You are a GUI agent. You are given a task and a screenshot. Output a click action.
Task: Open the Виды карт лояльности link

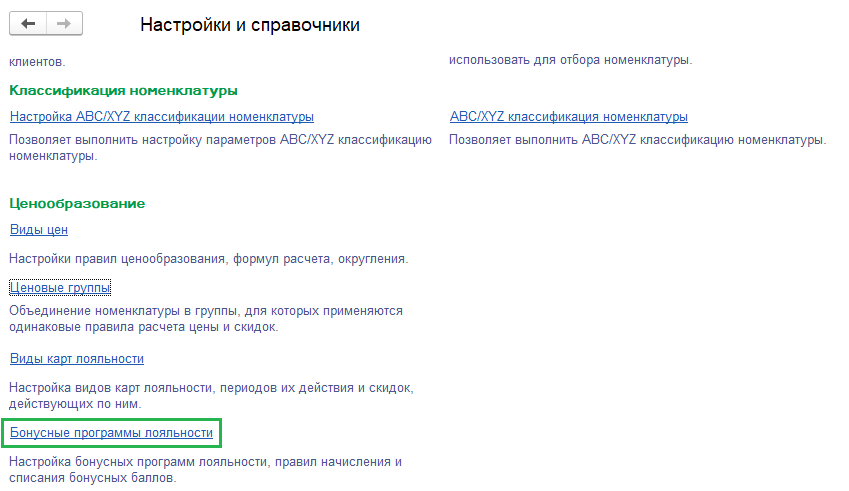77,358
